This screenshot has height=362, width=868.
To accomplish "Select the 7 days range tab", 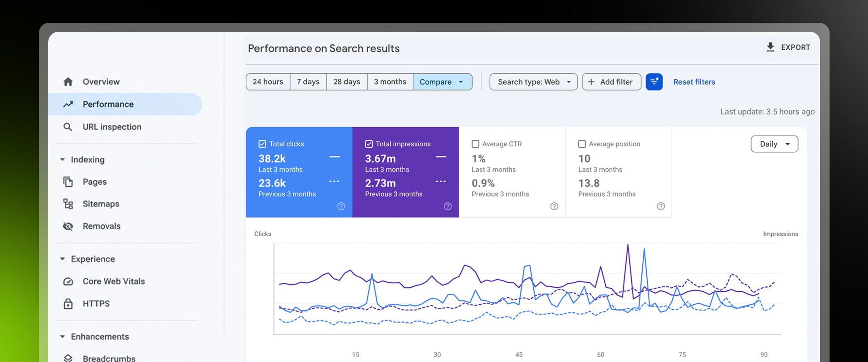I will pyautogui.click(x=308, y=82).
